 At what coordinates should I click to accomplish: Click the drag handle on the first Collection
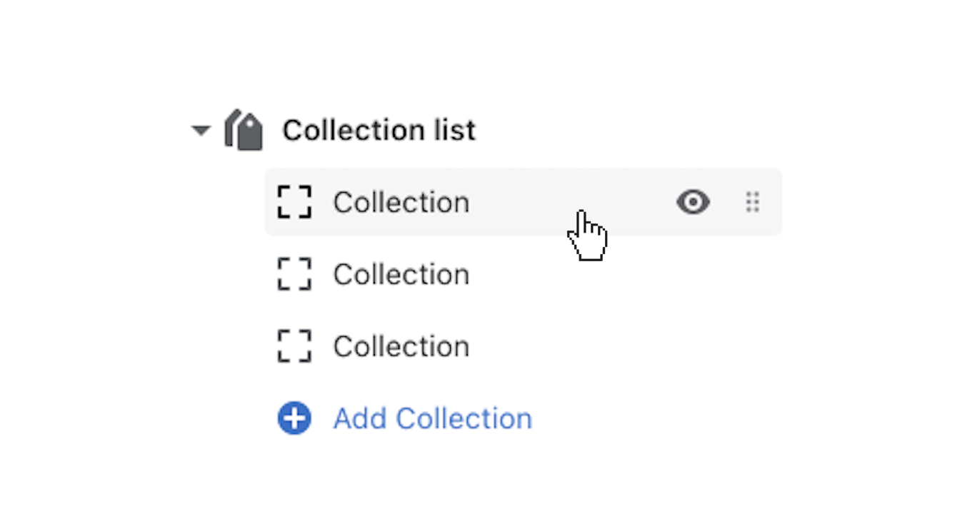pyautogui.click(x=752, y=203)
